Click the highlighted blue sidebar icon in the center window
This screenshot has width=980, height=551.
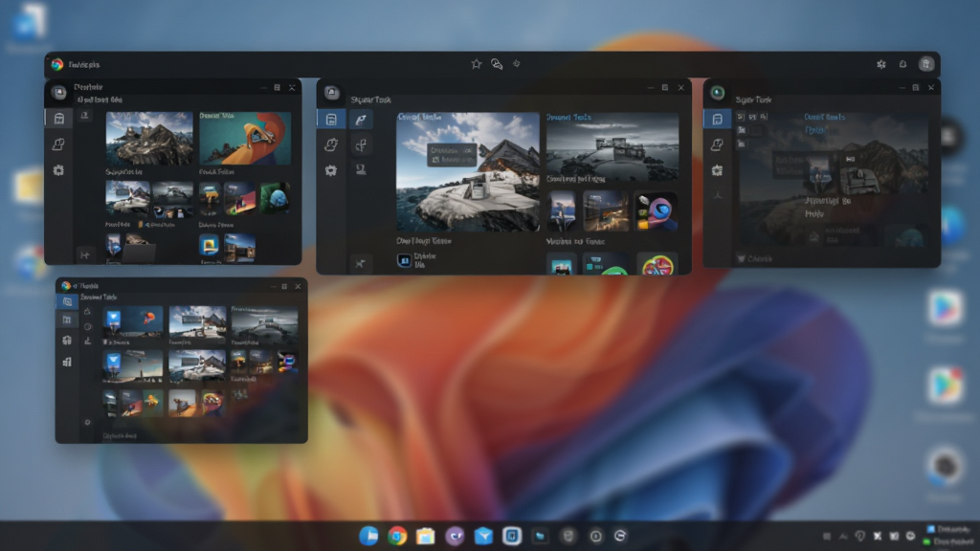click(x=331, y=119)
